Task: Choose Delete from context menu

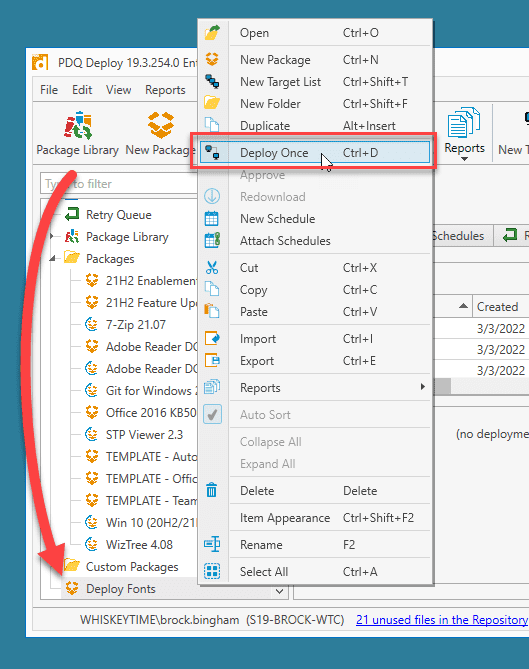Action: point(314,491)
